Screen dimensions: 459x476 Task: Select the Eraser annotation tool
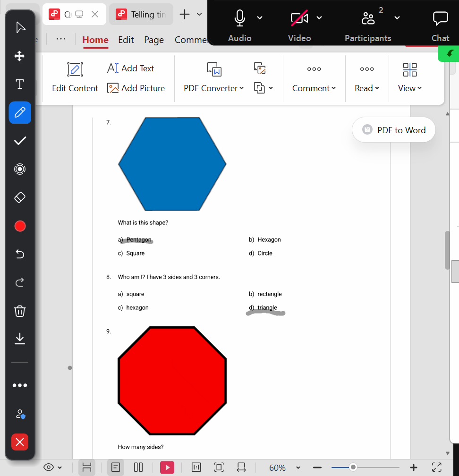(x=20, y=197)
